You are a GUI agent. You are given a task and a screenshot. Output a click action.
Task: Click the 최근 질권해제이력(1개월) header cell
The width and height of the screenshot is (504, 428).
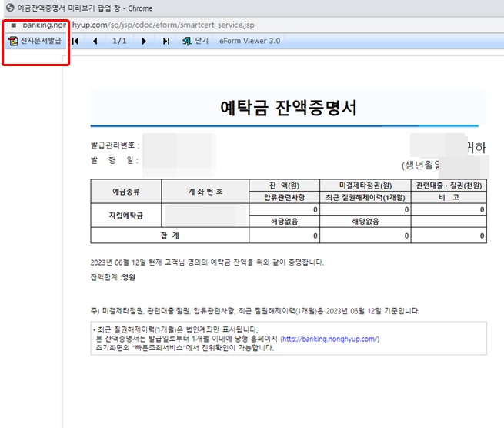point(365,197)
